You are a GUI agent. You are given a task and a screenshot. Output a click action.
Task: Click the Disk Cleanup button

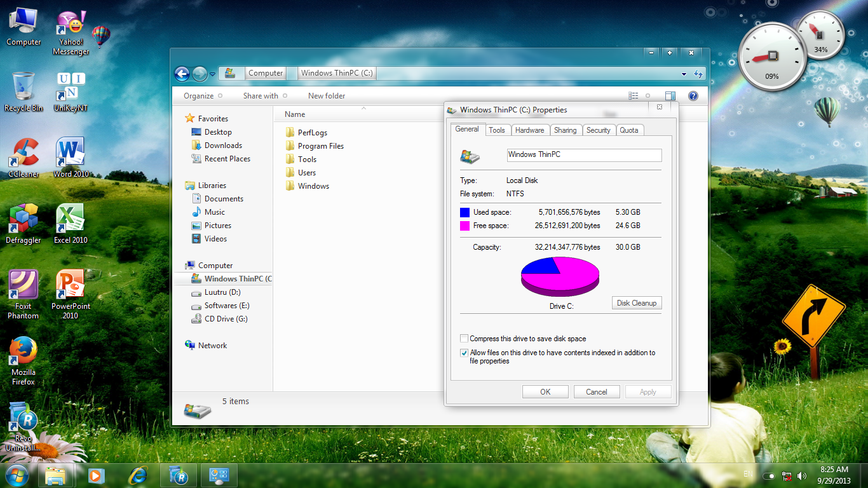(636, 303)
